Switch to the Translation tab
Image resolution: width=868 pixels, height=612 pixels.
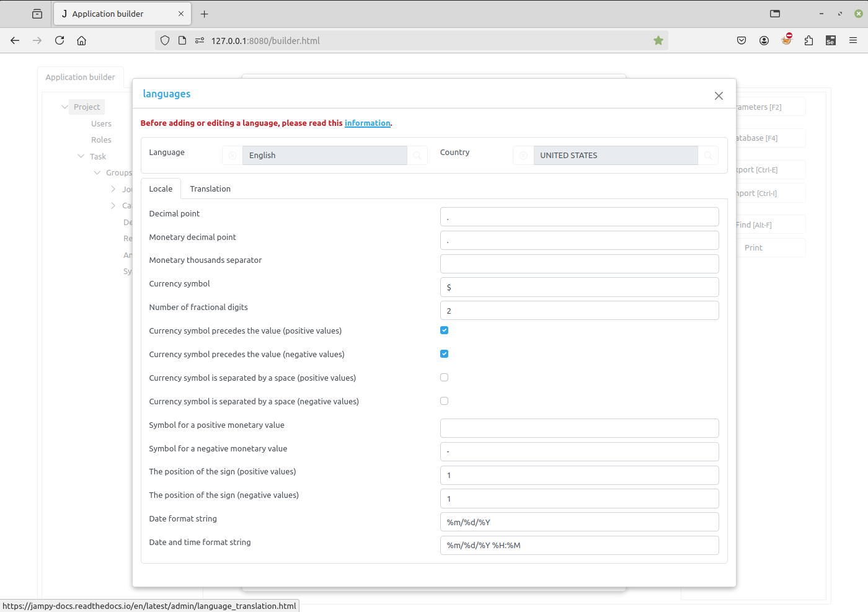(210, 189)
